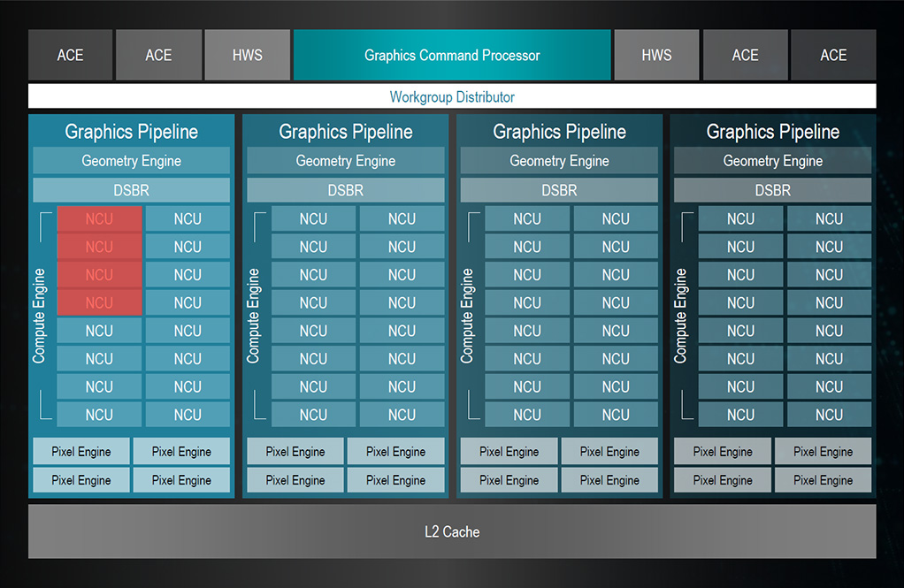Click bottom-right NCU in the fourth pipeline
The height and width of the screenshot is (588, 904).
pyautogui.click(x=829, y=415)
